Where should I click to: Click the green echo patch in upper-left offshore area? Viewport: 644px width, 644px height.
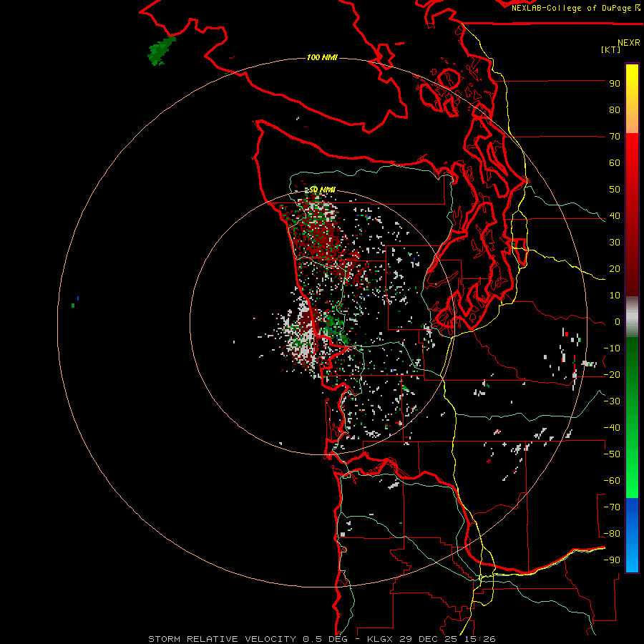tap(161, 51)
